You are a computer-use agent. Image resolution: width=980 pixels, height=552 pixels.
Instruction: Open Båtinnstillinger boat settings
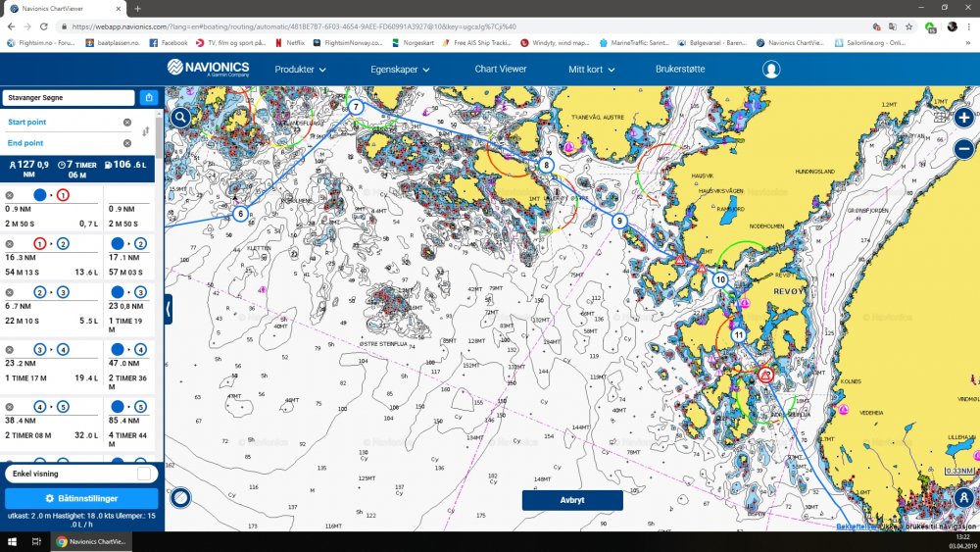tap(81, 498)
